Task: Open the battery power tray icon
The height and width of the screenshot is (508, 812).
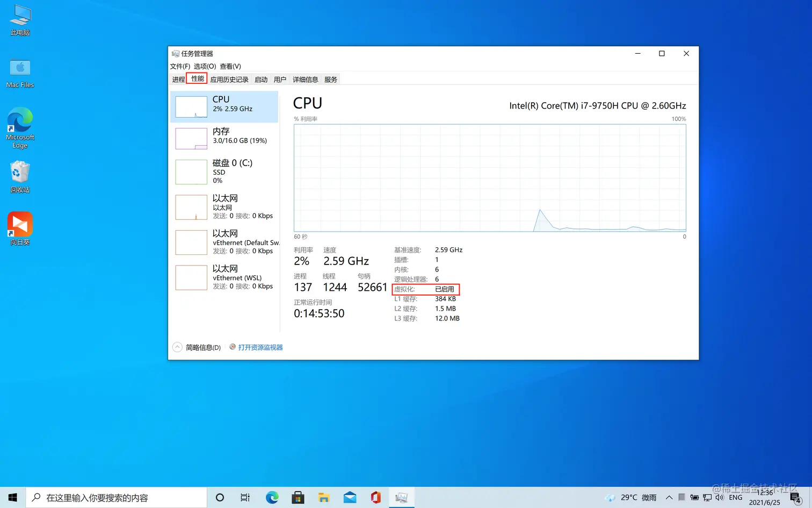Action: point(694,498)
